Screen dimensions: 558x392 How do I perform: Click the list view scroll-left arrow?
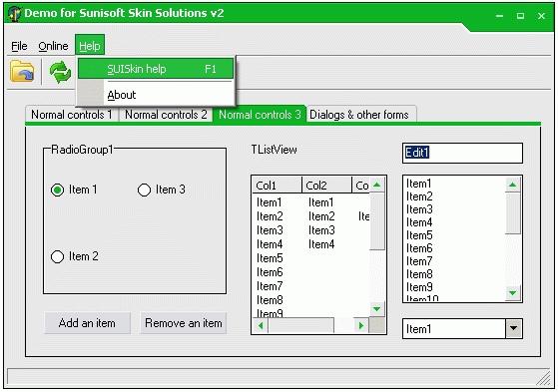[x=261, y=325]
